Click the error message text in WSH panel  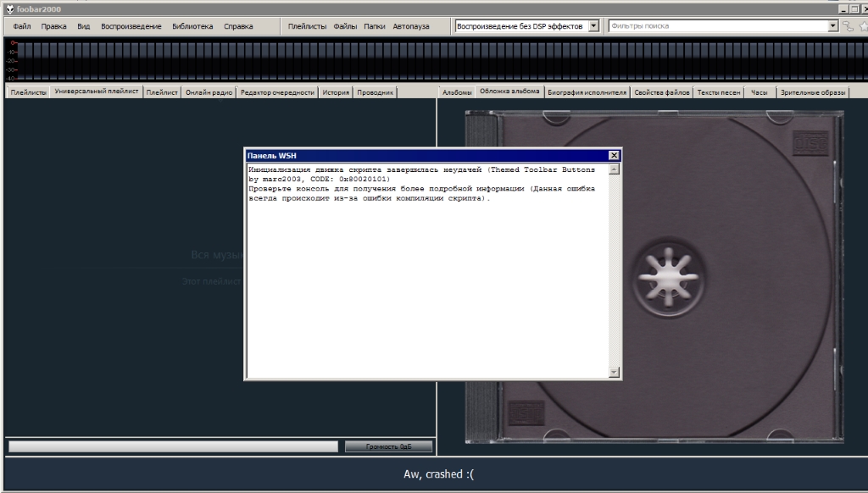point(422,184)
